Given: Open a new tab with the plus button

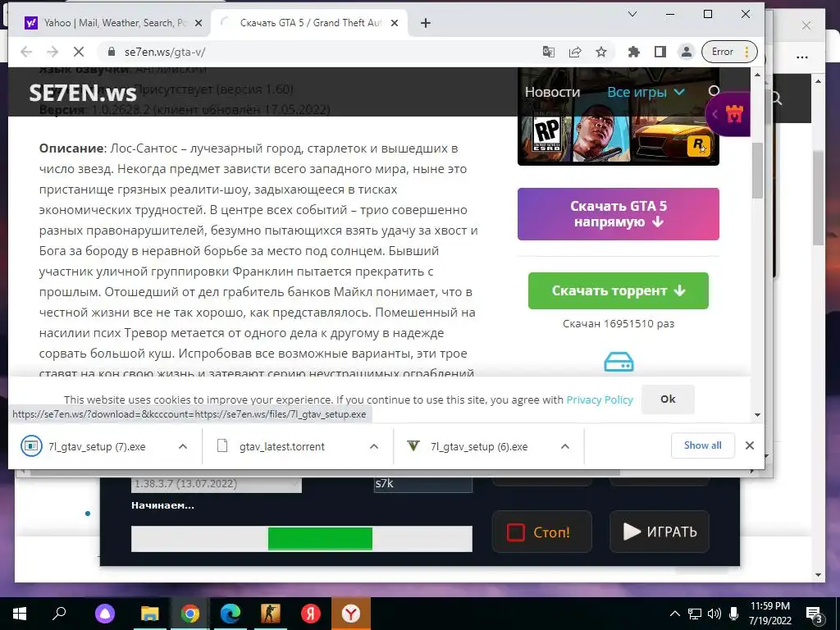Looking at the screenshot, I should [426, 23].
